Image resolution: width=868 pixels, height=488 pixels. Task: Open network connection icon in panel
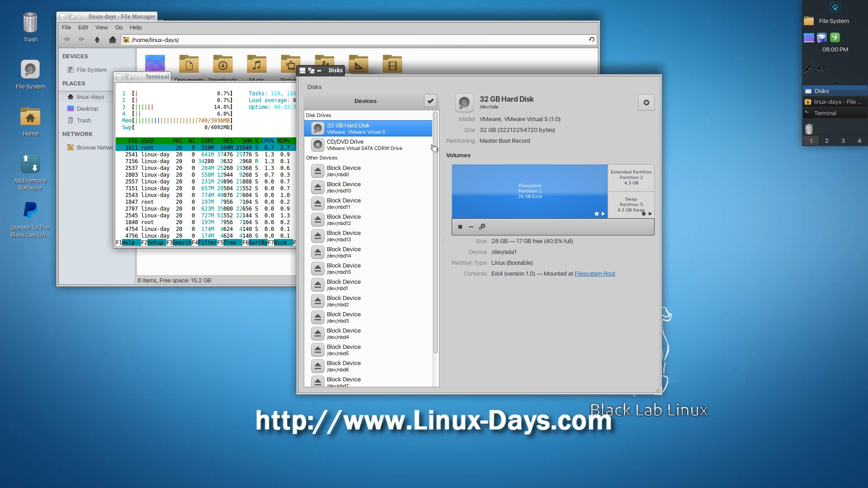point(809,68)
